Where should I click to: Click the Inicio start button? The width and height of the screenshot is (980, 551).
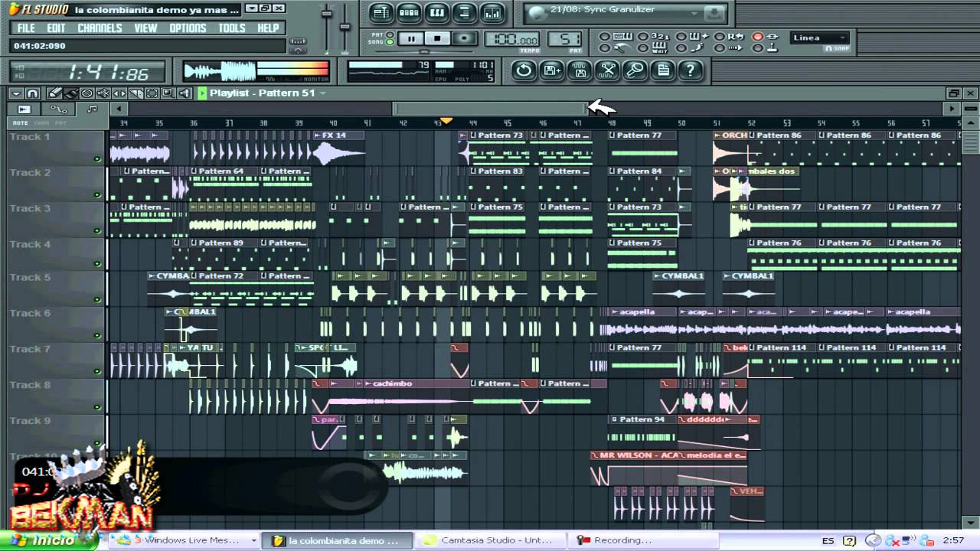point(47,540)
